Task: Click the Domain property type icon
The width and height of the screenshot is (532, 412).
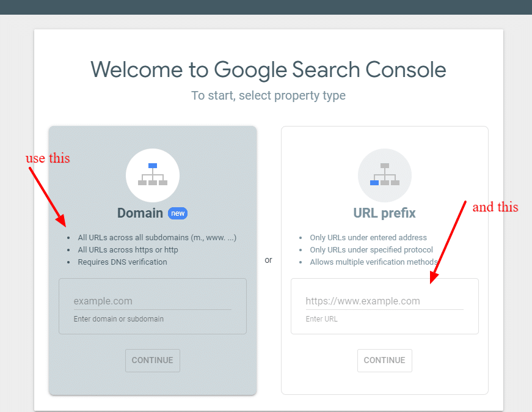Action: 153,175
